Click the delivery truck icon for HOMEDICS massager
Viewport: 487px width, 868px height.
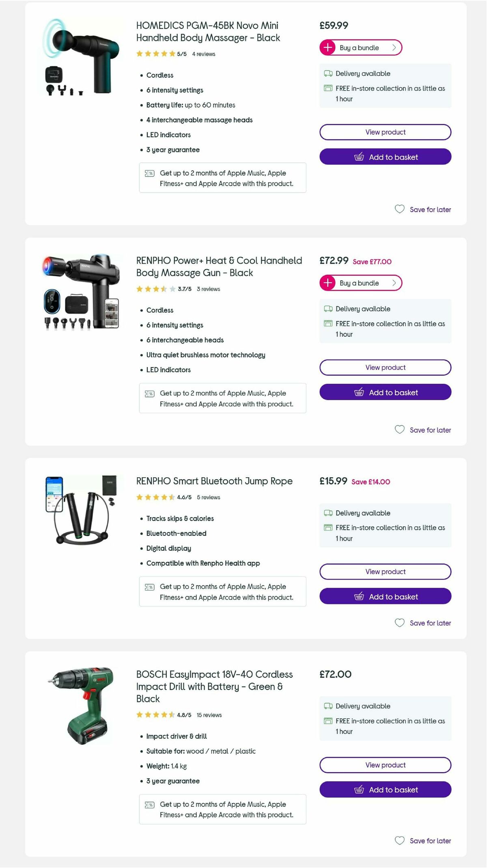click(x=328, y=73)
